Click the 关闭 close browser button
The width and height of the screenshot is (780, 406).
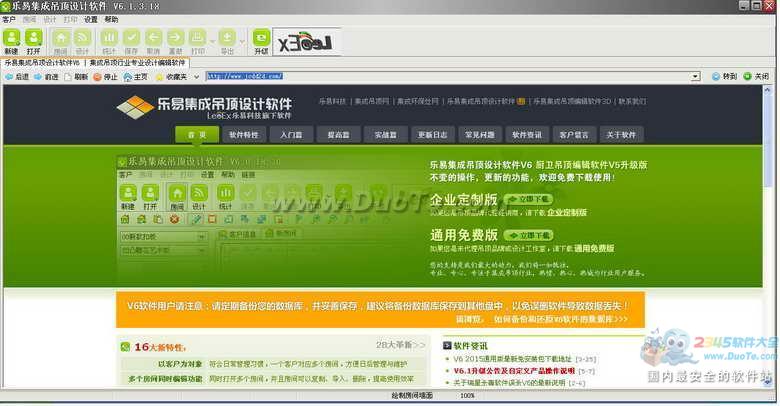(x=756, y=76)
